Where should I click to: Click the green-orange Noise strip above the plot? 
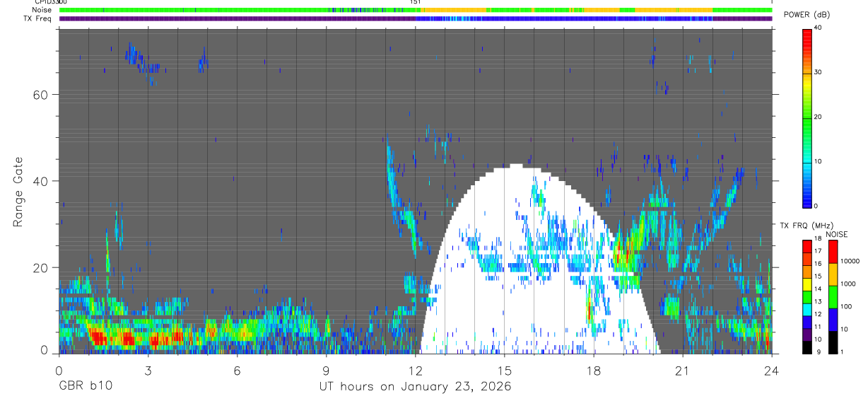click(416, 10)
